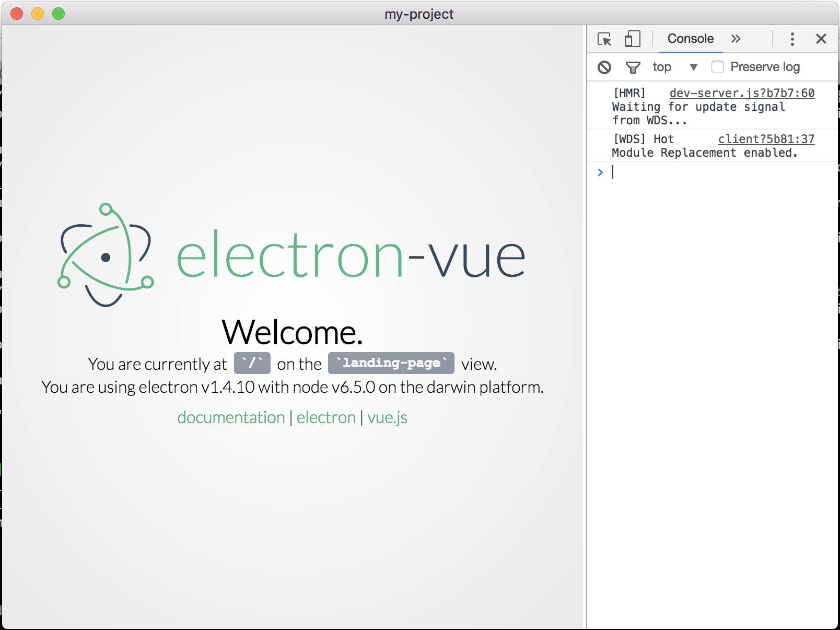Viewport: 840px width, 630px height.
Task: Open the console filter icon
Action: pyautogui.click(x=633, y=67)
